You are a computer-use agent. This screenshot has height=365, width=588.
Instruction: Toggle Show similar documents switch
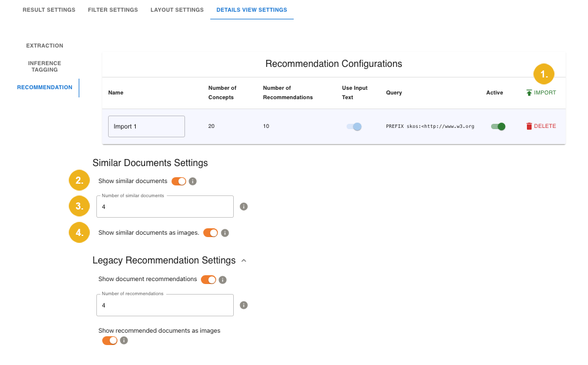coord(179,181)
